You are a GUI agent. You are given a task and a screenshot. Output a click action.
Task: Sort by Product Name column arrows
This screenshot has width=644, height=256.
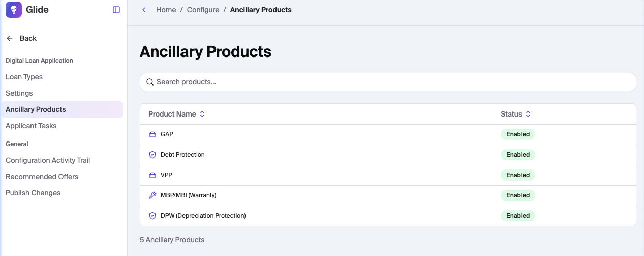pyautogui.click(x=202, y=114)
